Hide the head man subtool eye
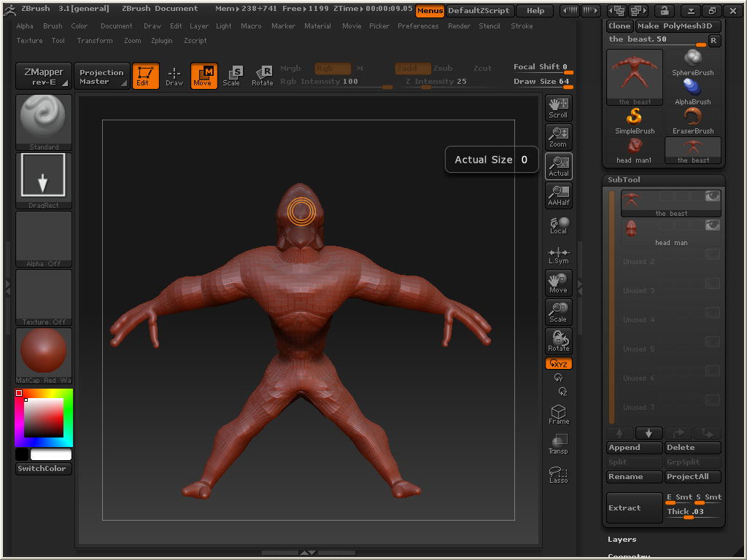This screenshot has width=747, height=560. click(712, 225)
